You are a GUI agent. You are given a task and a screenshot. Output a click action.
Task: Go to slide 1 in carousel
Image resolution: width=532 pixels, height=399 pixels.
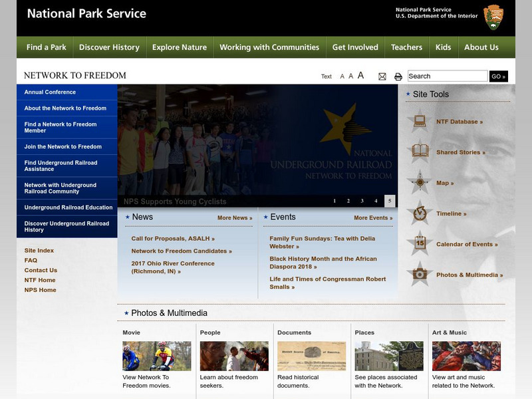(x=334, y=201)
